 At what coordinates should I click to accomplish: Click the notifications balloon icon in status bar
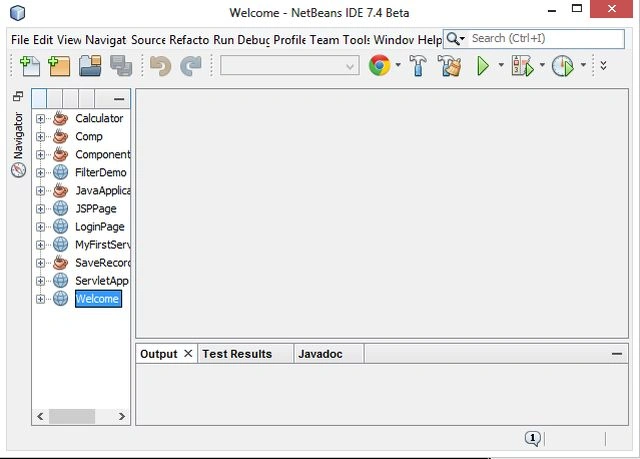[x=532, y=439]
